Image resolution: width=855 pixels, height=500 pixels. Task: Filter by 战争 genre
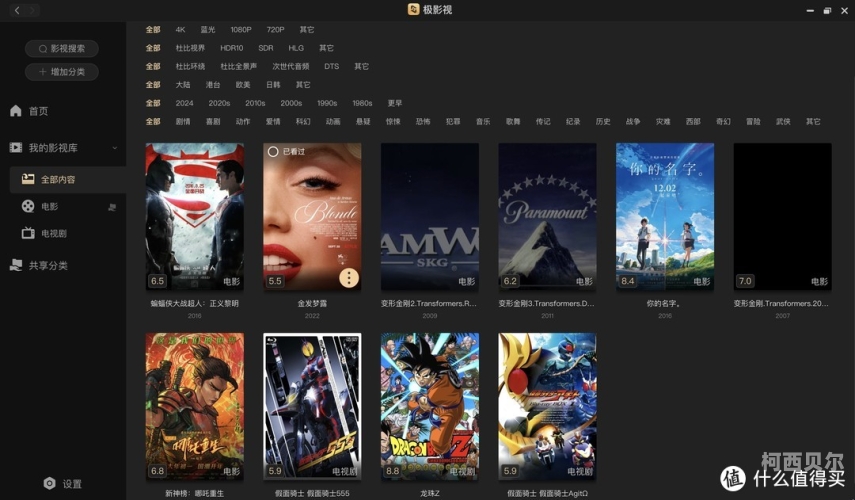633,122
